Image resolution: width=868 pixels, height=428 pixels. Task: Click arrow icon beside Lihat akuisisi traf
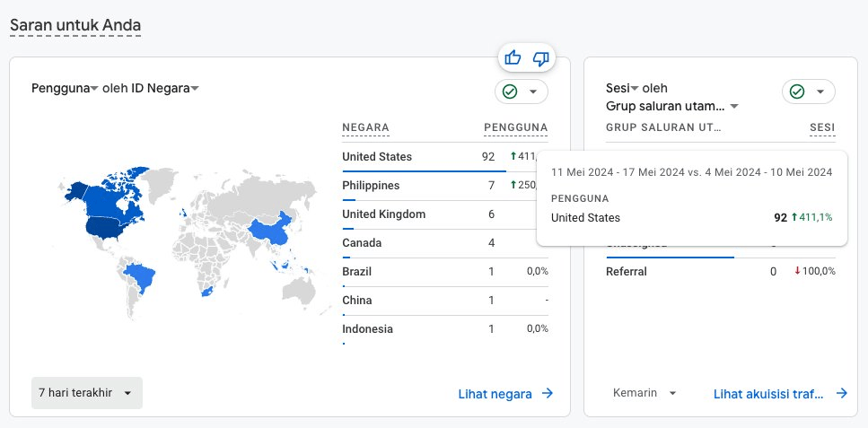point(841,393)
